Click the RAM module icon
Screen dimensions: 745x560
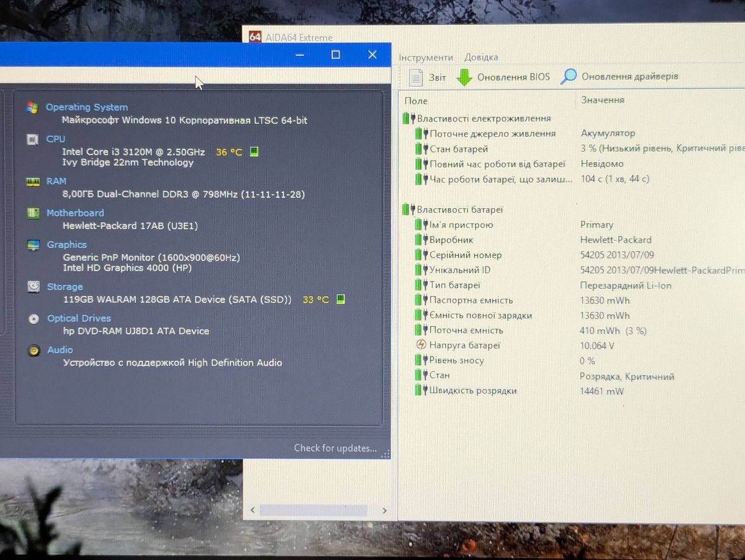click(33, 182)
